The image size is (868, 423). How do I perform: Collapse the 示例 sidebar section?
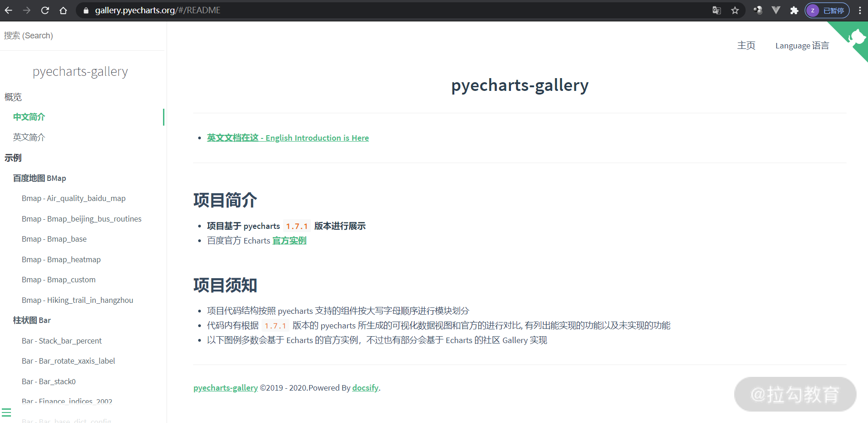(13, 158)
